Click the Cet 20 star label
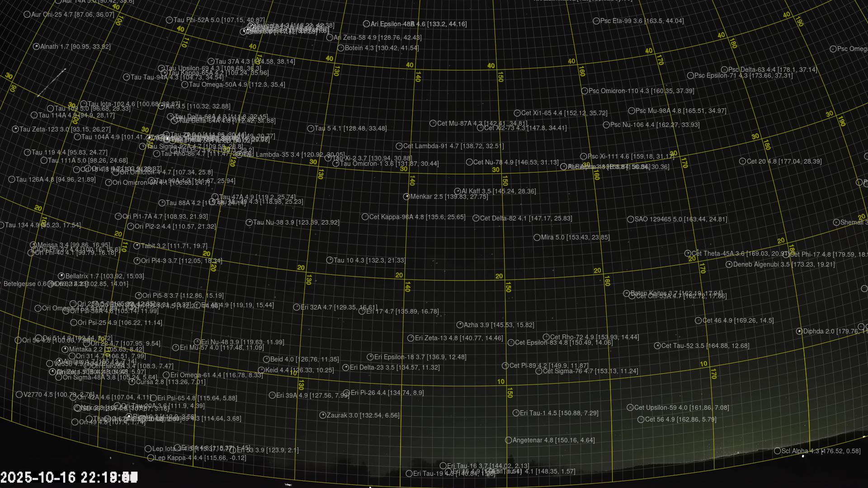 coord(784,161)
